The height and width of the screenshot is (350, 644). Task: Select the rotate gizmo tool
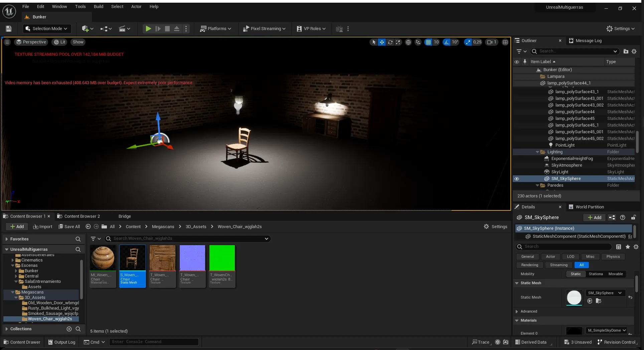tap(390, 42)
